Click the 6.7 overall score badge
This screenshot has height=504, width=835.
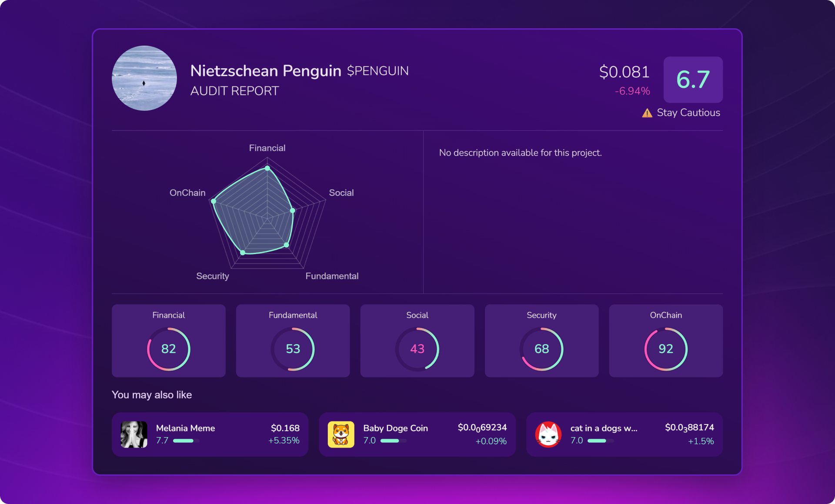[693, 80]
